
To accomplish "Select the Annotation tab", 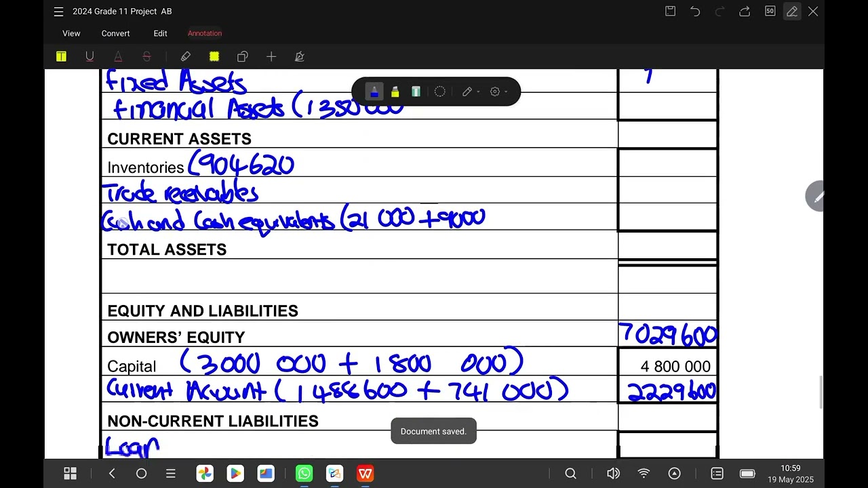I will point(205,33).
